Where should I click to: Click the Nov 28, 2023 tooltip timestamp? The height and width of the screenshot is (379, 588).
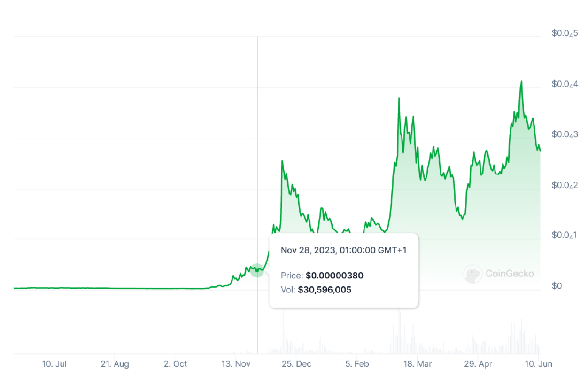coord(343,250)
